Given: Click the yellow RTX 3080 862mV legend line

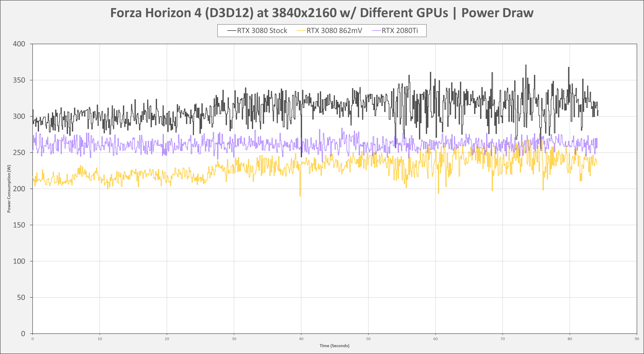Looking at the screenshot, I should 301,31.
